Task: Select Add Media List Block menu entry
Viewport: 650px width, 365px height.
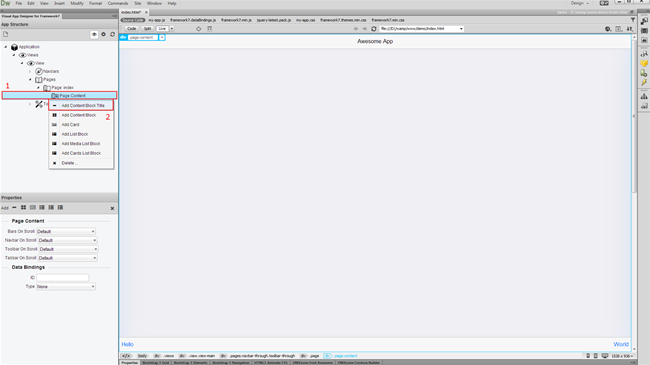Action: coord(81,144)
